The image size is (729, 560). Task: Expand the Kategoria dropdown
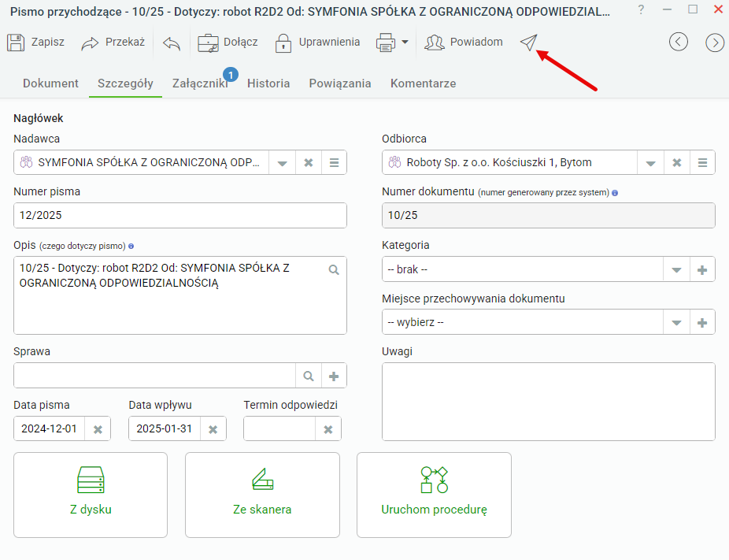pos(676,270)
